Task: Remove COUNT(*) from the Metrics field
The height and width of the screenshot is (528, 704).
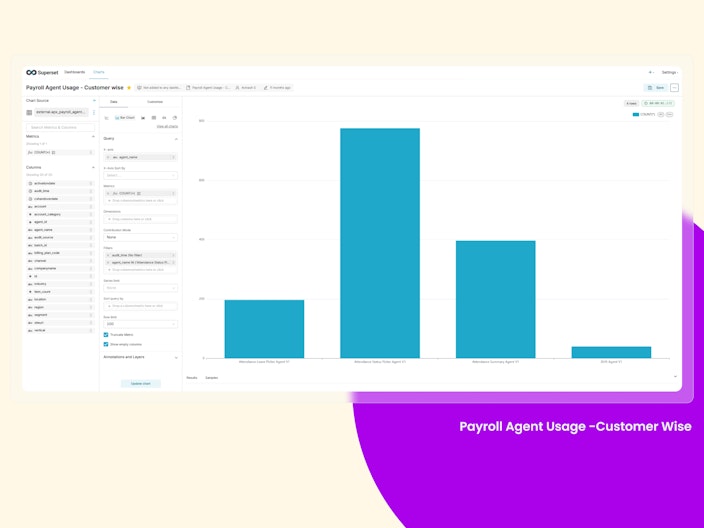Action: [108, 193]
